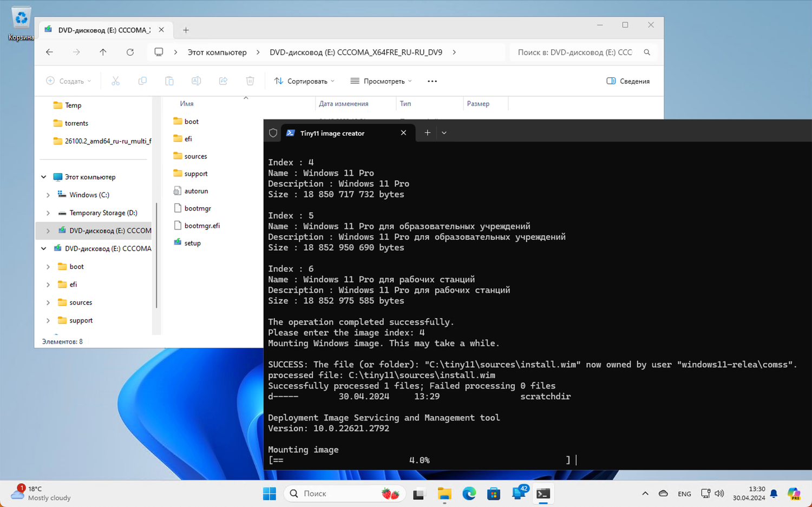Viewport: 812px width, 507px height.
Task: Add a new File Explorer tab
Action: (x=186, y=30)
